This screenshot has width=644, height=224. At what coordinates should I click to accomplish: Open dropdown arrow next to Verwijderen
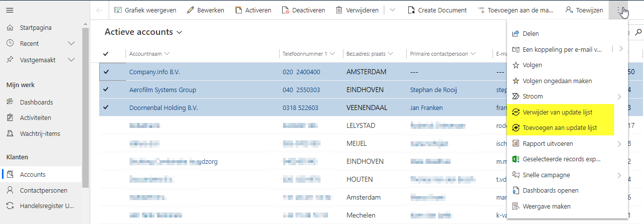pos(393,10)
